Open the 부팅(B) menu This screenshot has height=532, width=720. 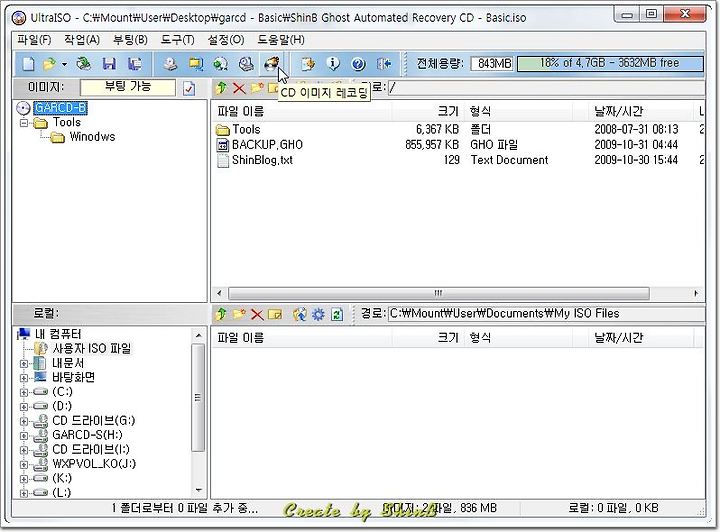[130, 40]
